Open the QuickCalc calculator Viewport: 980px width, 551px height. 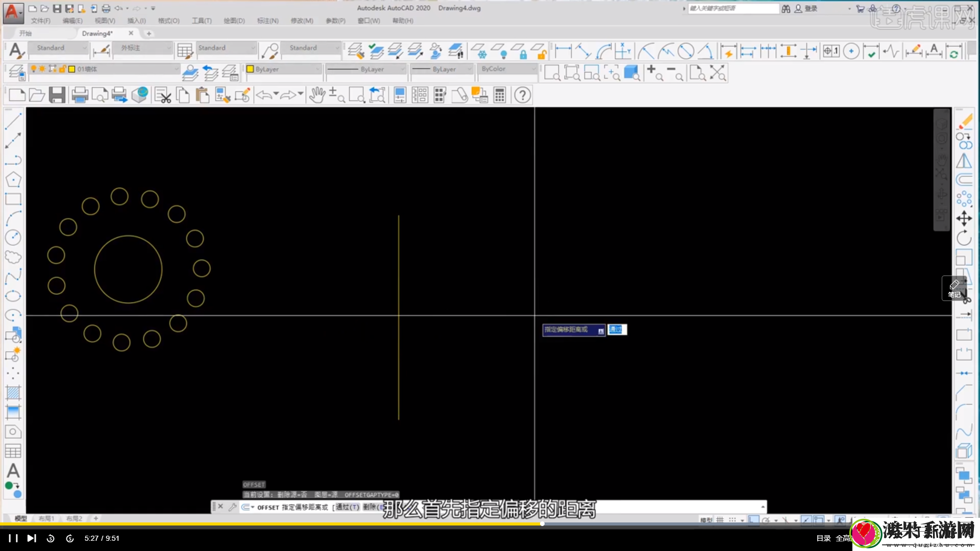click(x=500, y=95)
